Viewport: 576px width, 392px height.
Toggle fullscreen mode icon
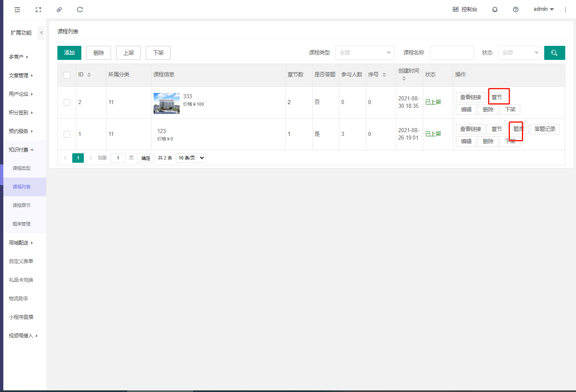point(38,10)
